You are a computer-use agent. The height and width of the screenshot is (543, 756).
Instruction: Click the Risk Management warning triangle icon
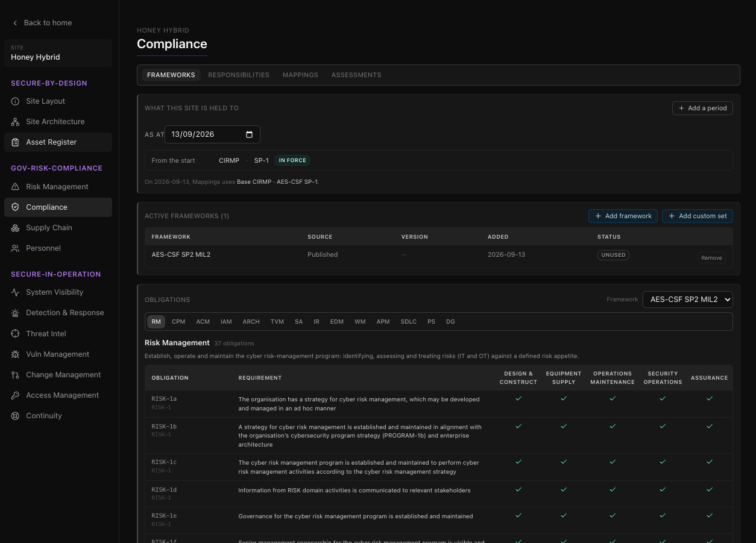15,187
